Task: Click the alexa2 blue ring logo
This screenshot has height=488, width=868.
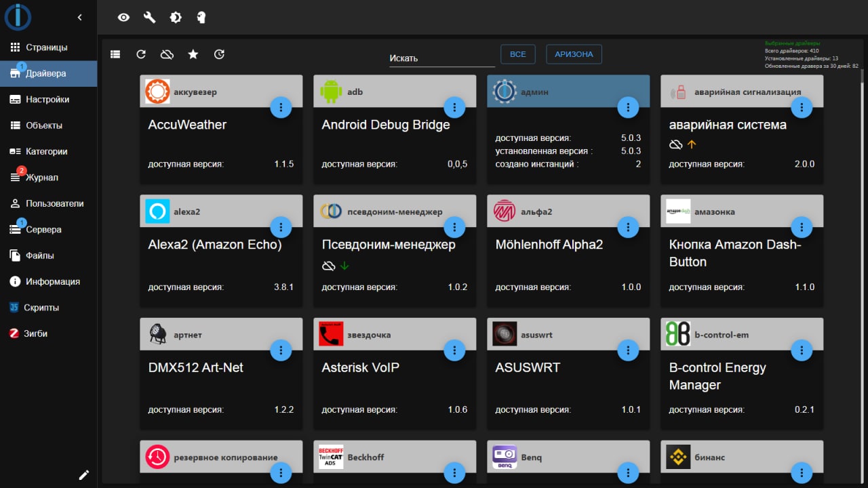Action: click(x=157, y=211)
